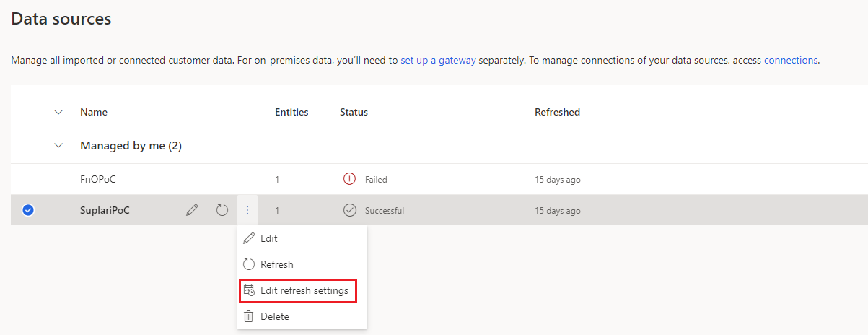Toggle the chevron beside Name column header
The height and width of the screenshot is (335, 868).
(58, 112)
